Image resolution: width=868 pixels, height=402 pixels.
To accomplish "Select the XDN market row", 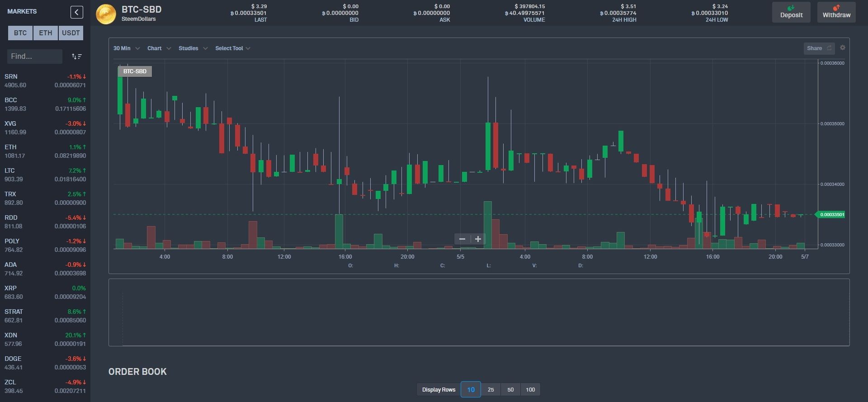I will [45, 339].
